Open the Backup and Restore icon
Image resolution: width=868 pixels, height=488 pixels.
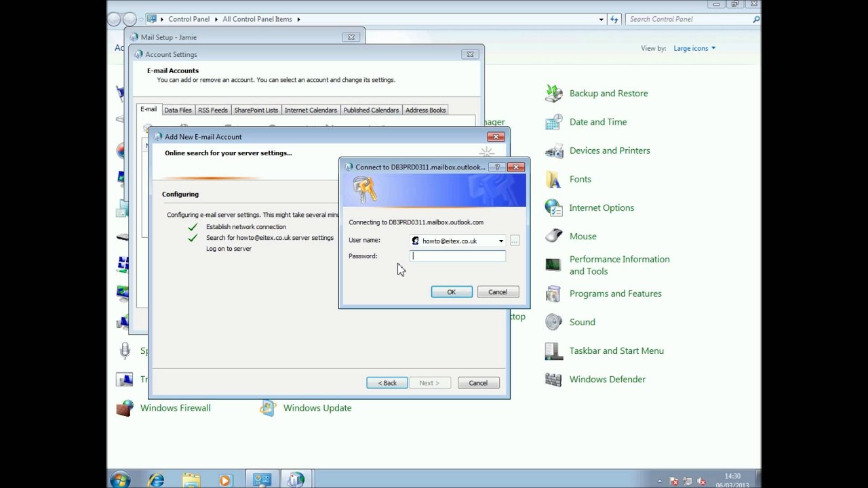(553, 94)
